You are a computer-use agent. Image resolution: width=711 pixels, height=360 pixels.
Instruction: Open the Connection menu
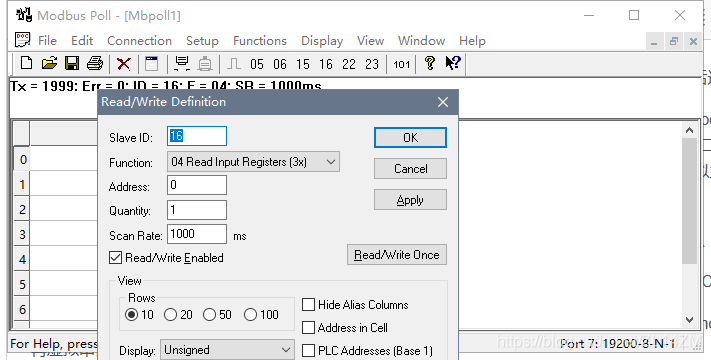point(139,41)
